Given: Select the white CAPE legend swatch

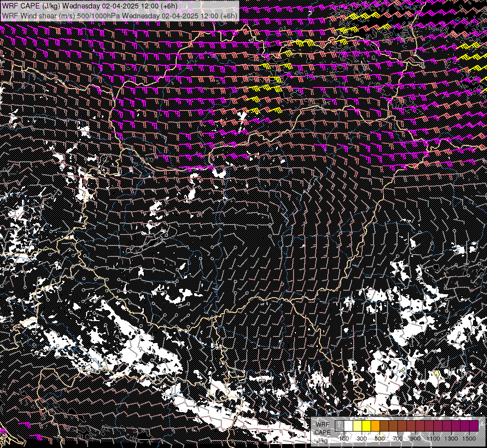Looking at the screenshot, I should pos(349,426).
